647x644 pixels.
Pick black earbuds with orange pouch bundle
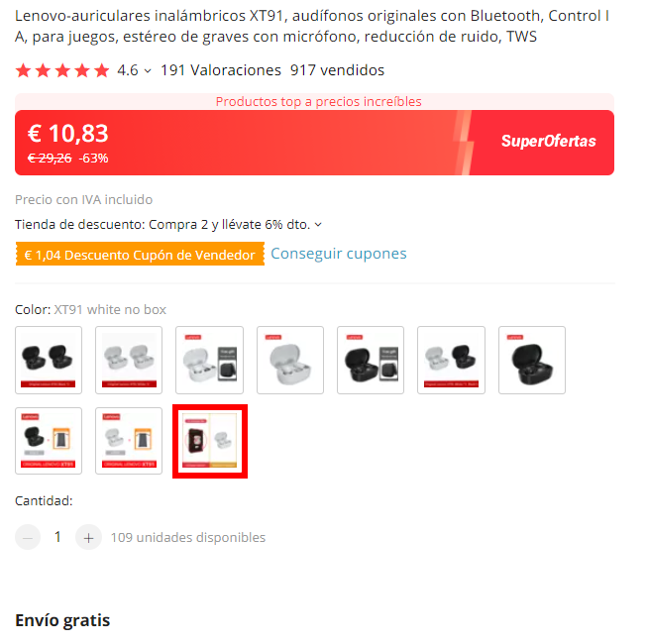click(49, 441)
